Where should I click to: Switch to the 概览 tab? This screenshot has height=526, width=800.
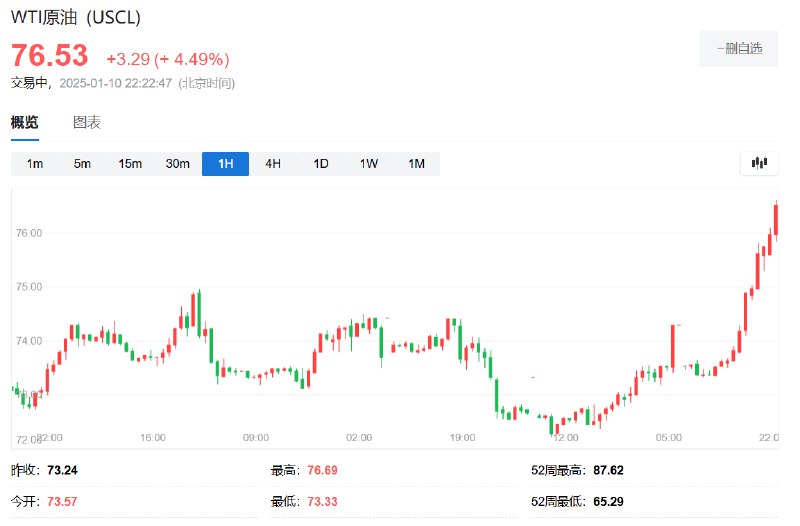pyautogui.click(x=24, y=122)
